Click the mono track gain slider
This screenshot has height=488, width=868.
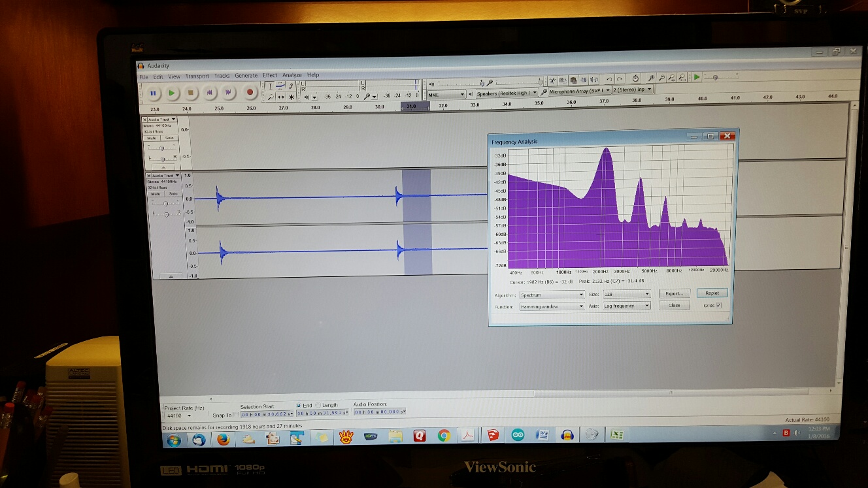pos(161,148)
